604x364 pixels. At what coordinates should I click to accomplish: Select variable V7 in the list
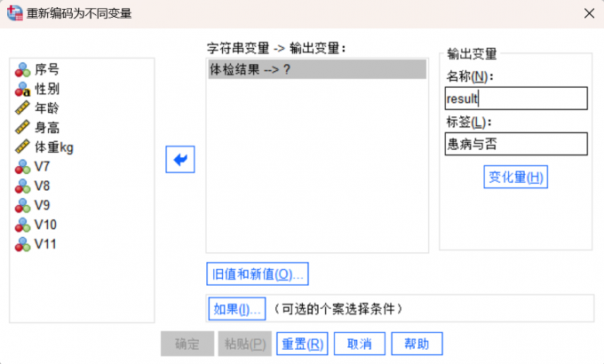(x=42, y=166)
